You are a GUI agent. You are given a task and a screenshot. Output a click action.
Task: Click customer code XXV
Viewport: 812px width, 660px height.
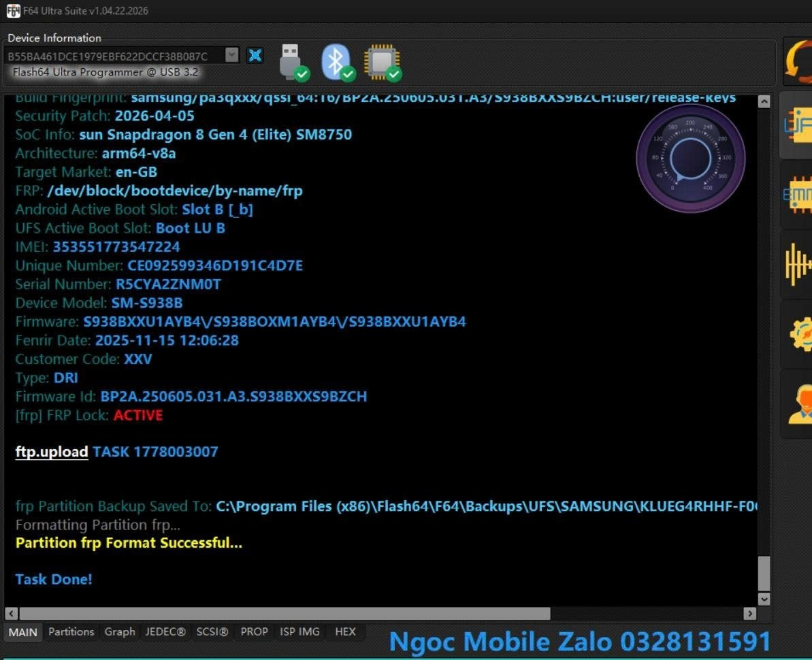pos(137,359)
